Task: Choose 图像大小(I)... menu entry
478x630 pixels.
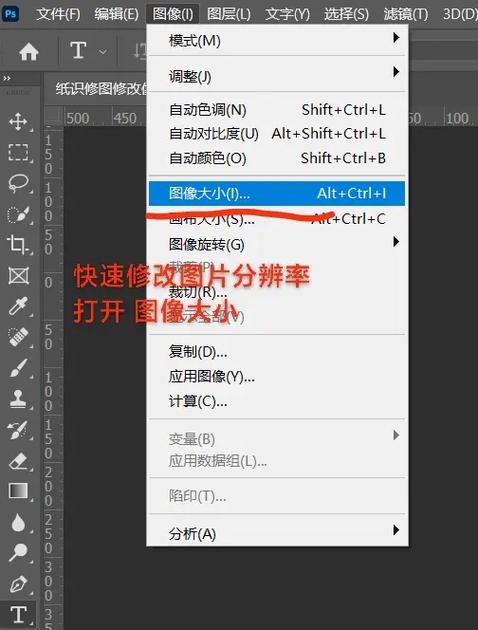Action: point(277,193)
